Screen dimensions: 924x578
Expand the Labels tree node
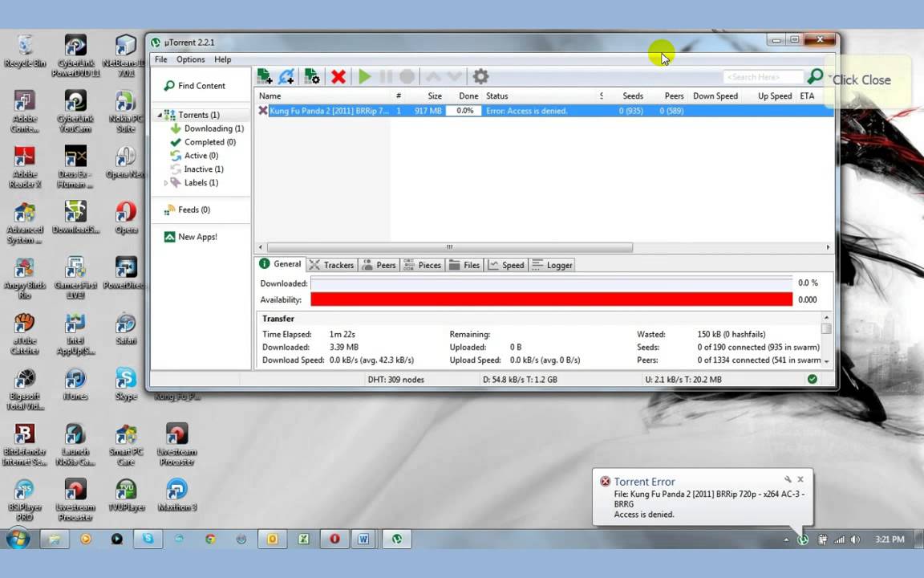165,183
